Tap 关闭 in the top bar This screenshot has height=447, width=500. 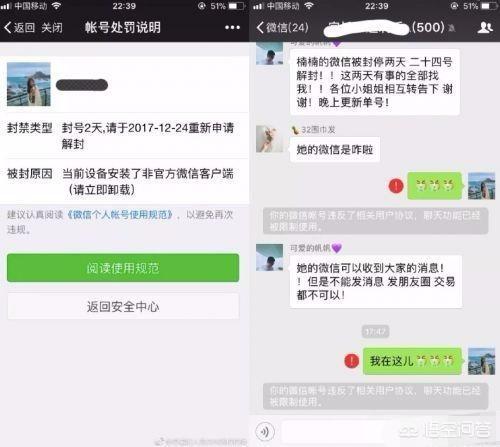click(52, 27)
